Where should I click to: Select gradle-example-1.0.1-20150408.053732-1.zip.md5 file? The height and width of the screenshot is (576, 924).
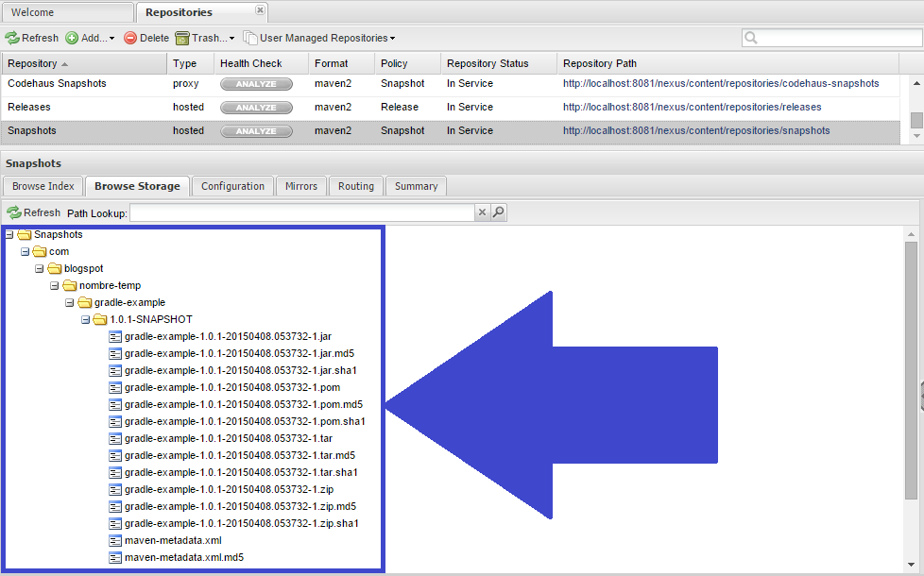tap(240, 507)
